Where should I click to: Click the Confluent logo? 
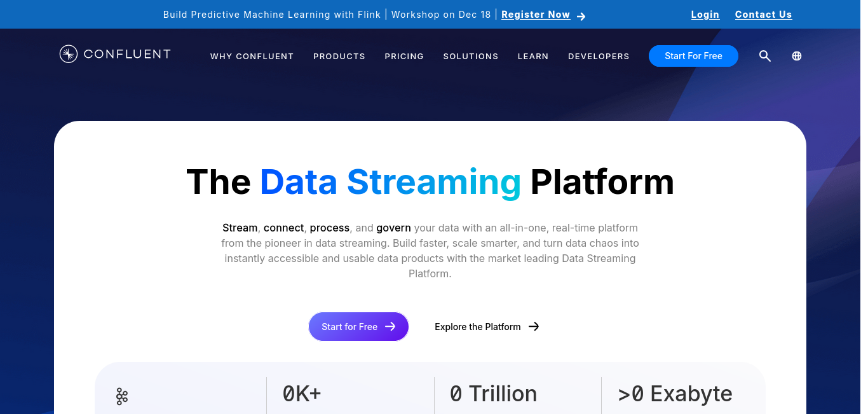(115, 54)
